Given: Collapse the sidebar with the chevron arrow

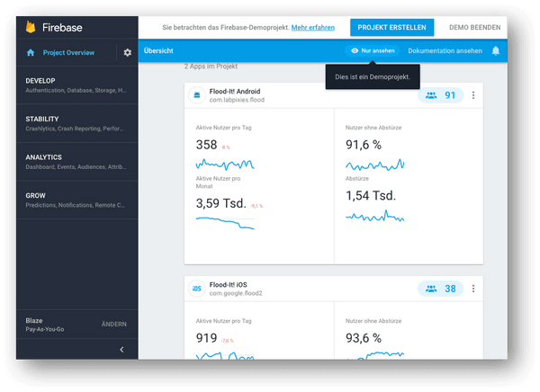Looking at the screenshot, I should 121,350.
